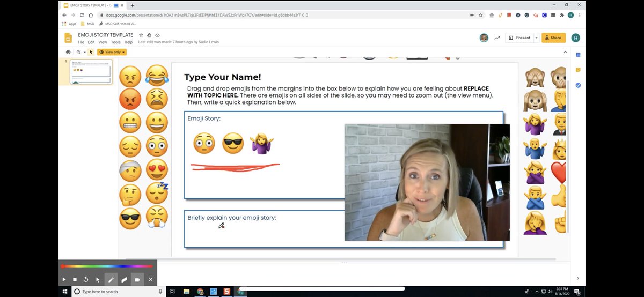Open the Chrome extensions puzzle icon
This screenshot has width=644, height=297.
tap(562, 15)
